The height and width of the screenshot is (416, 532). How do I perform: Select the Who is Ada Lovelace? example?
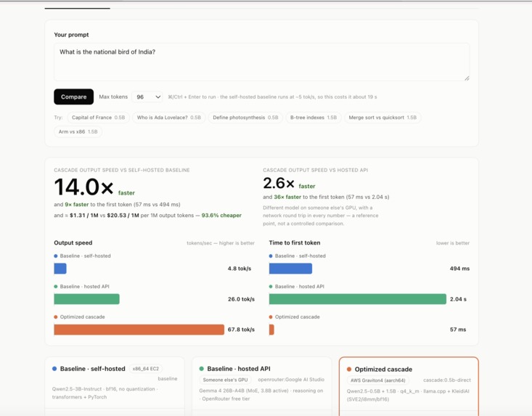169,118
